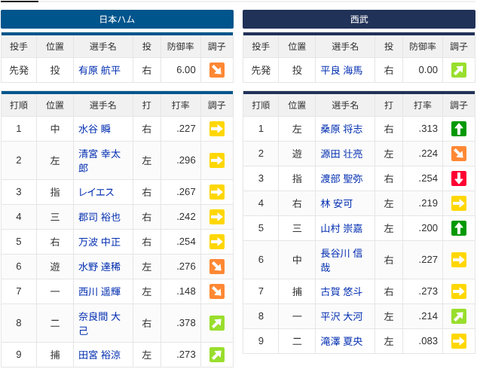The image size is (480, 369).
Task: Open player link 清宮 幸太郎
Action: [99, 161]
